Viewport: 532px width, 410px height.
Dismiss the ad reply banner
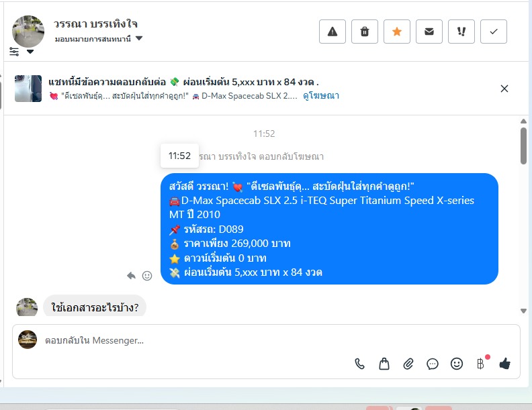(504, 89)
